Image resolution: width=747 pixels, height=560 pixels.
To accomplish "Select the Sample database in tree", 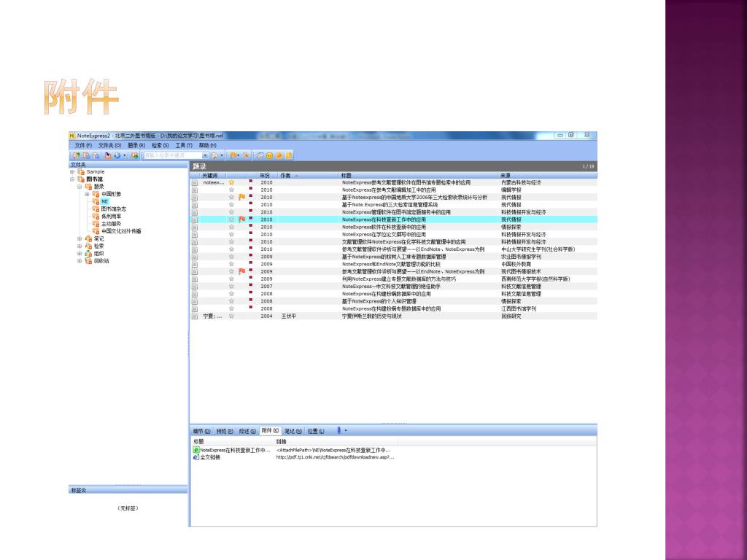I will (96, 172).
